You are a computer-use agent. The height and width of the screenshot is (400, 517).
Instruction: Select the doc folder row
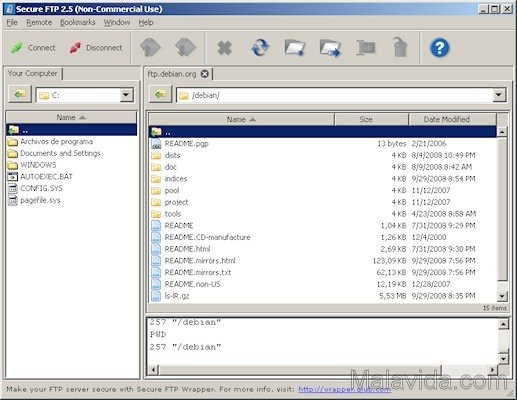323,167
